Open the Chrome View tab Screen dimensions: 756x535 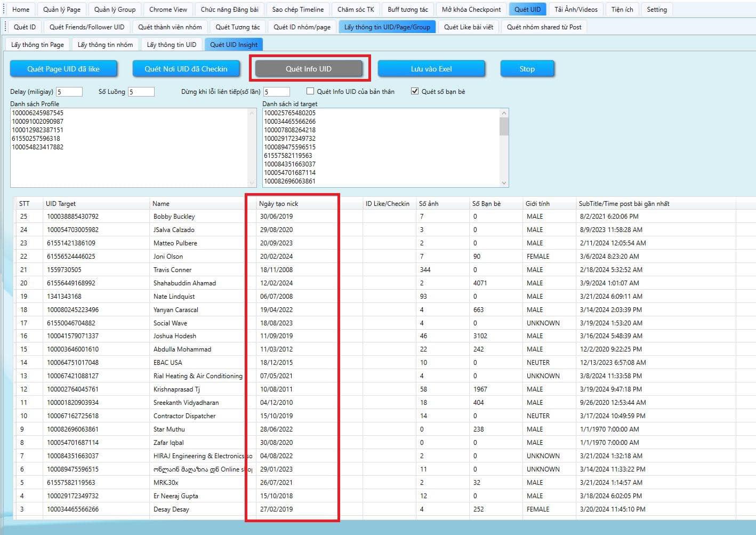pyautogui.click(x=168, y=10)
